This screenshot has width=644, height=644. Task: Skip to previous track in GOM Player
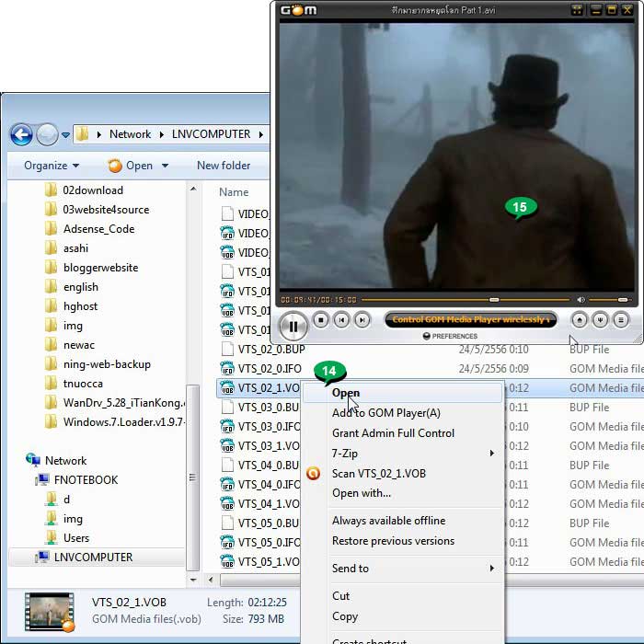click(341, 319)
